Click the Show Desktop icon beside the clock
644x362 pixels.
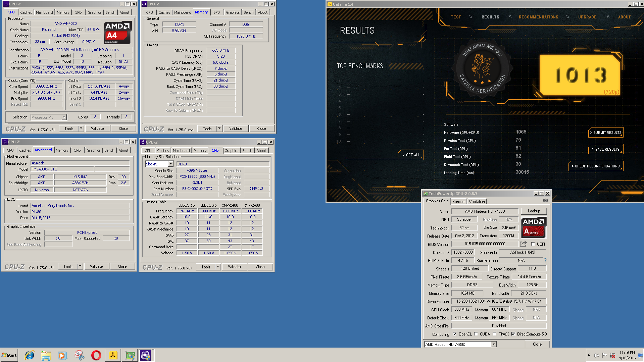point(640,355)
